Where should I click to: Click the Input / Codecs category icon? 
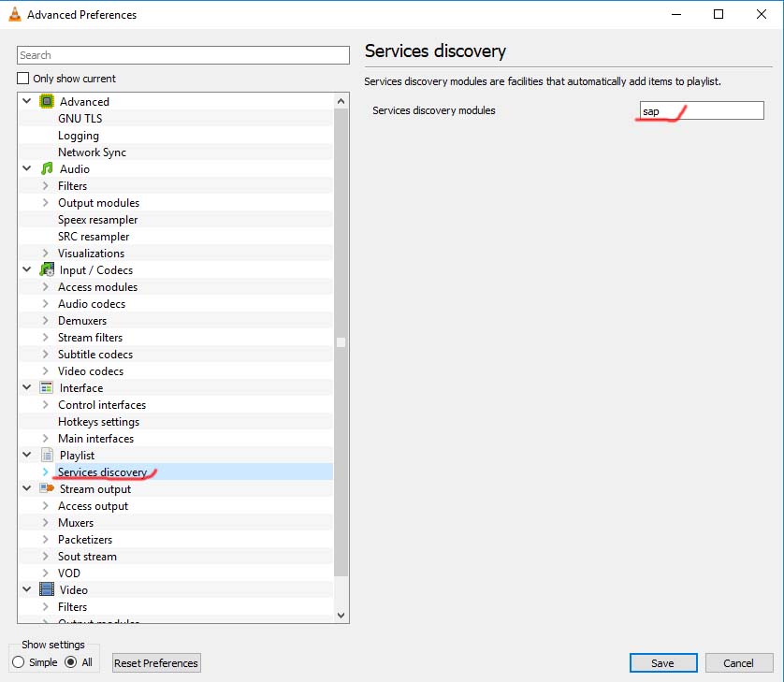[x=47, y=270]
